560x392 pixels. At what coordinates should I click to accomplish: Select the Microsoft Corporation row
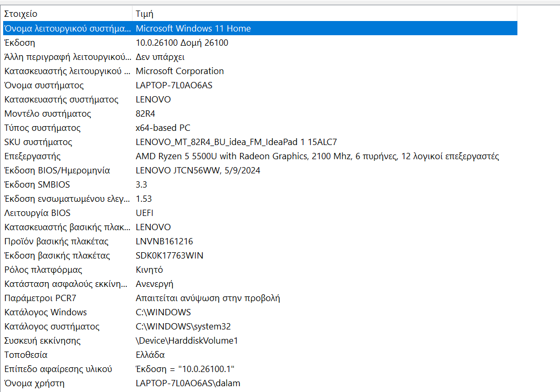260,71
